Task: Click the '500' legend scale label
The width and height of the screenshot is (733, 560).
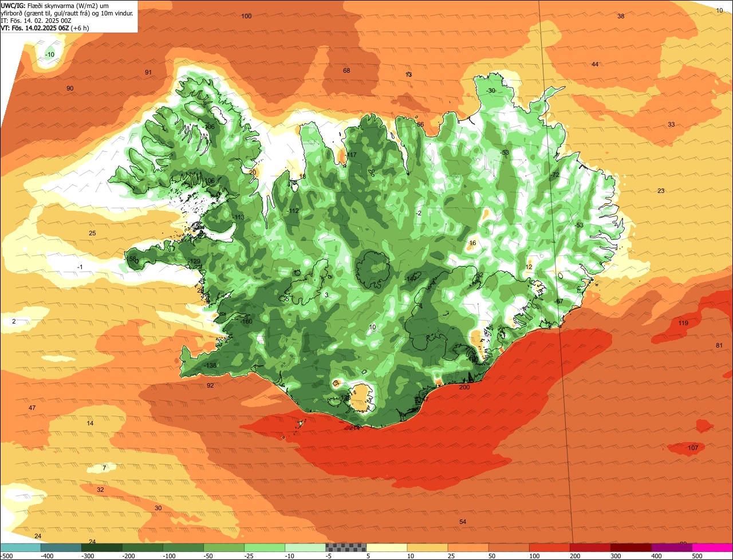Action: 696,556
